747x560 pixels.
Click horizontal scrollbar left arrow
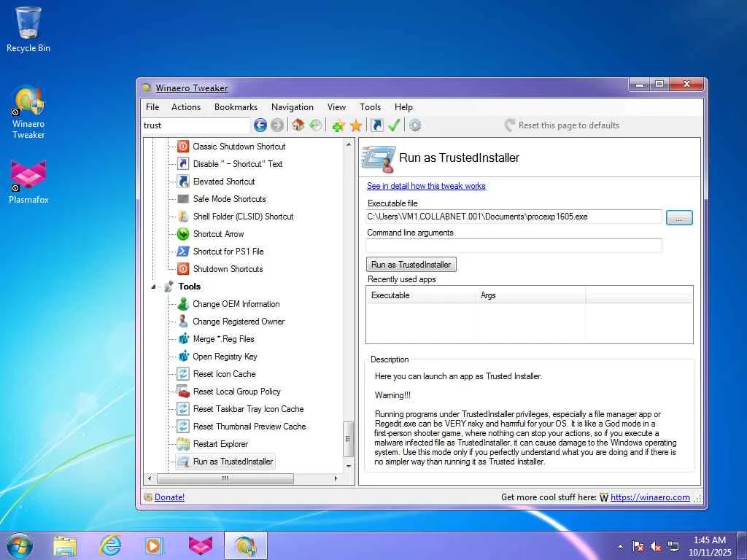tap(150, 478)
